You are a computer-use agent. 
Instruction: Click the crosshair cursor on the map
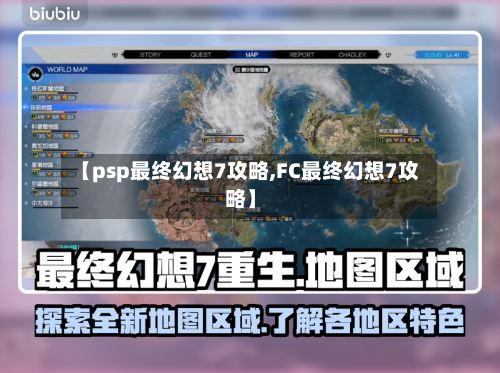pyautogui.click(x=407, y=233)
